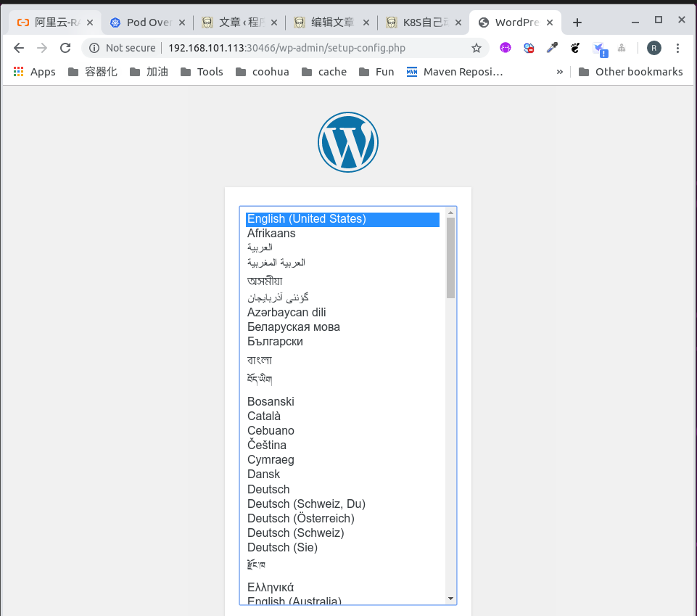
Task: Click the address bar URL
Action: coord(286,48)
